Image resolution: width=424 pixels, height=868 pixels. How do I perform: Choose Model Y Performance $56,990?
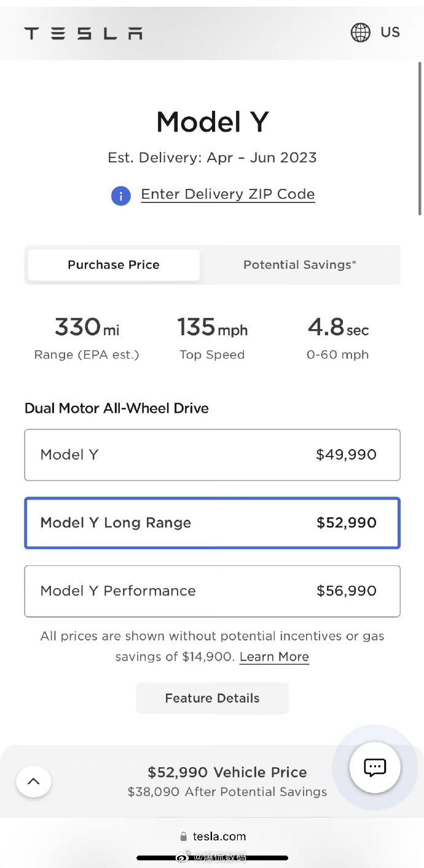click(212, 591)
